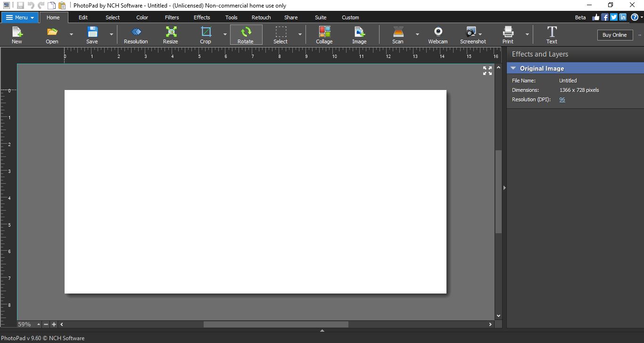
Task: Open the Help question-mark icon
Action: pyautogui.click(x=635, y=17)
